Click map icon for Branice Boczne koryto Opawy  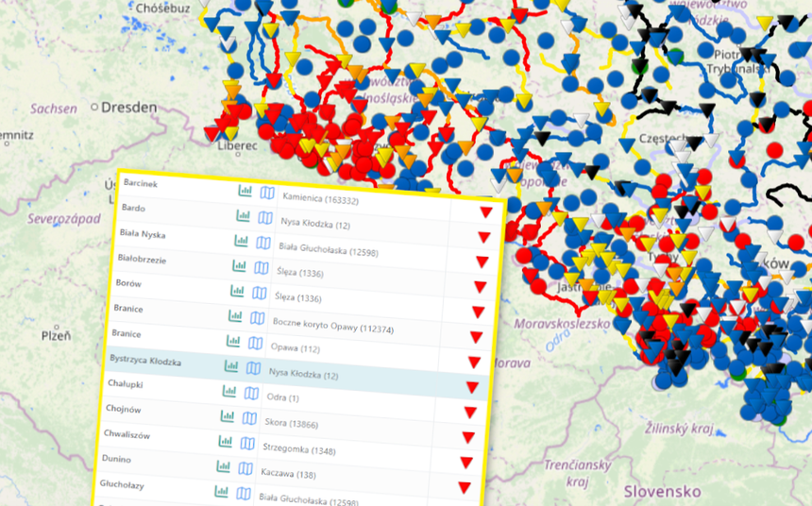pyautogui.click(x=258, y=317)
